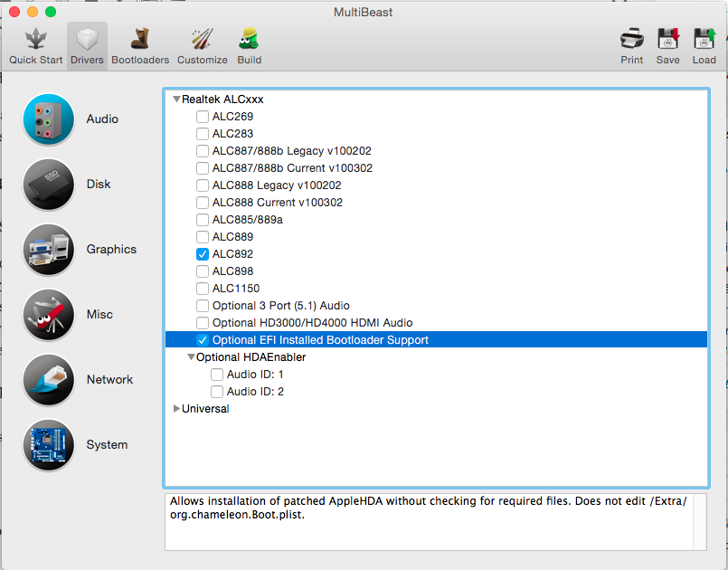The height and width of the screenshot is (570, 728).
Task: Click the green zoom window button
Action: click(51, 12)
